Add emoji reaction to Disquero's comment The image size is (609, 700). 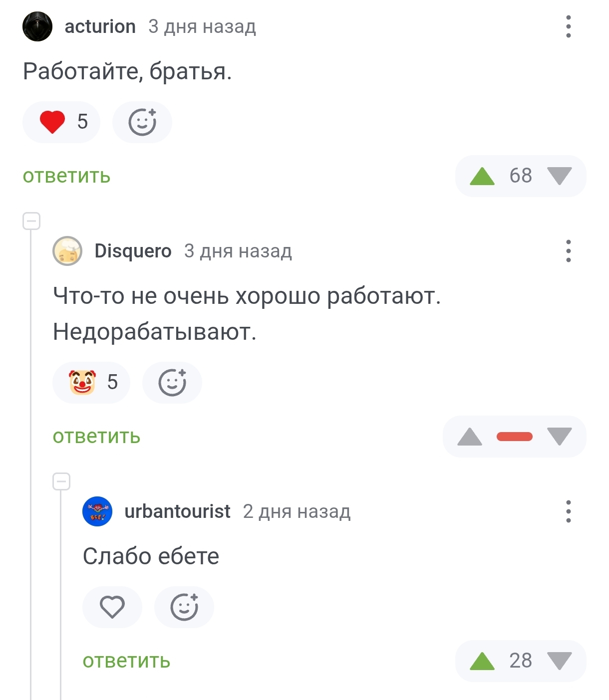[x=172, y=383]
